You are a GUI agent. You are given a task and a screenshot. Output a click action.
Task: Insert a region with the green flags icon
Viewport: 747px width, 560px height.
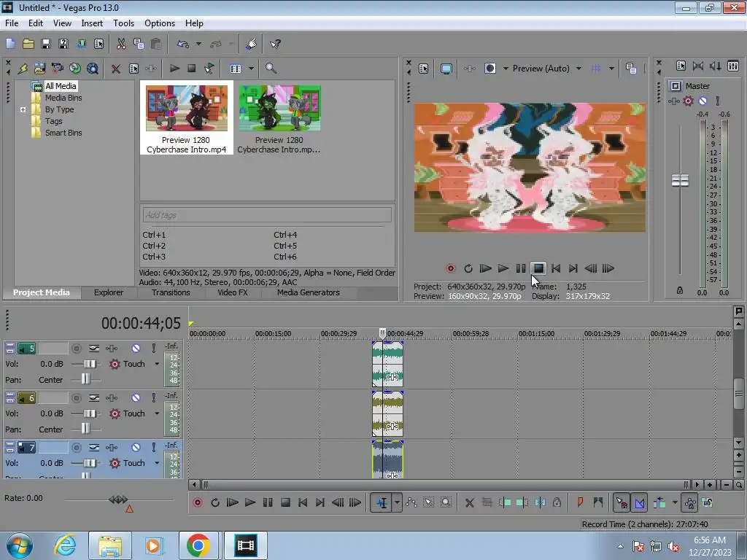598,503
